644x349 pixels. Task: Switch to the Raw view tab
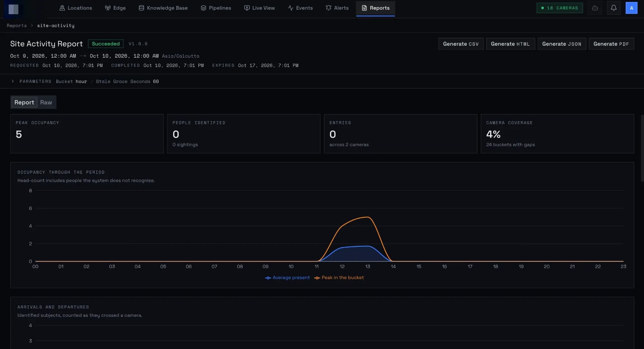(46, 102)
